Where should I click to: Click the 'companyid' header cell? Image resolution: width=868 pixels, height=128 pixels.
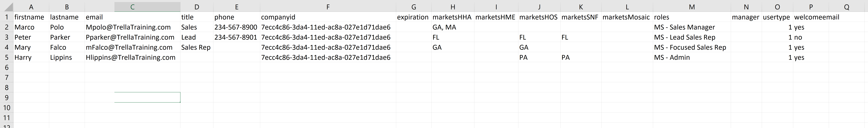coord(328,17)
